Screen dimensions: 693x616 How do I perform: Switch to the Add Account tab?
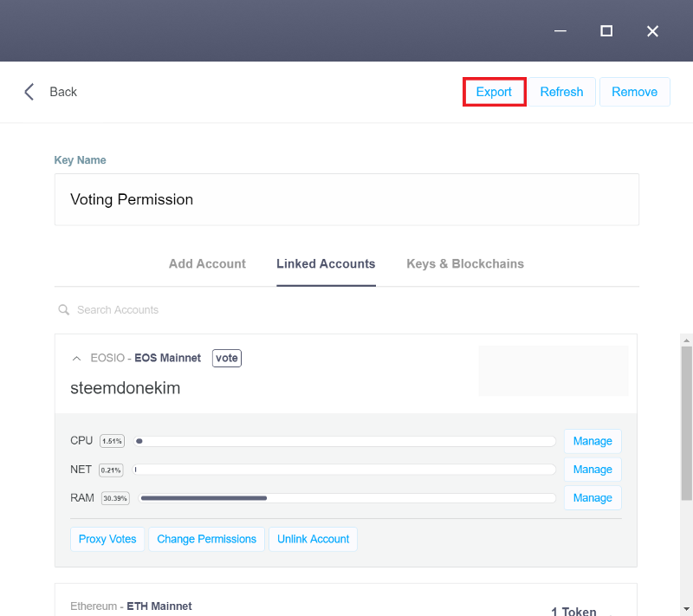(x=207, y=263)
